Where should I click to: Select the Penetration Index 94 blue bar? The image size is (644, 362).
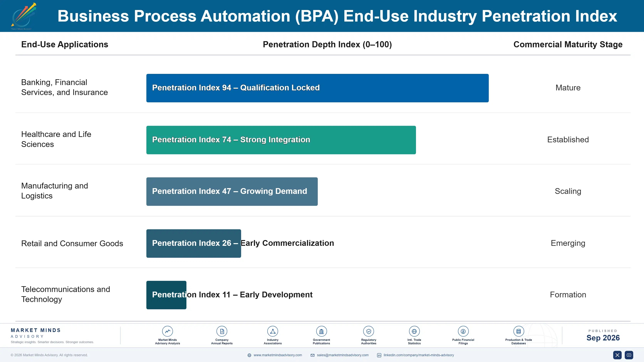(318, 88)
